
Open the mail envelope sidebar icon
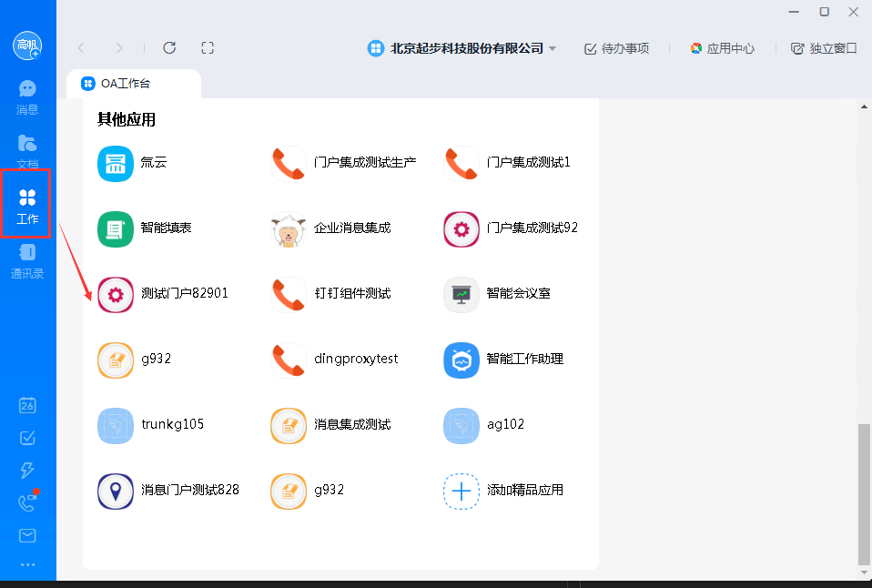27,535
